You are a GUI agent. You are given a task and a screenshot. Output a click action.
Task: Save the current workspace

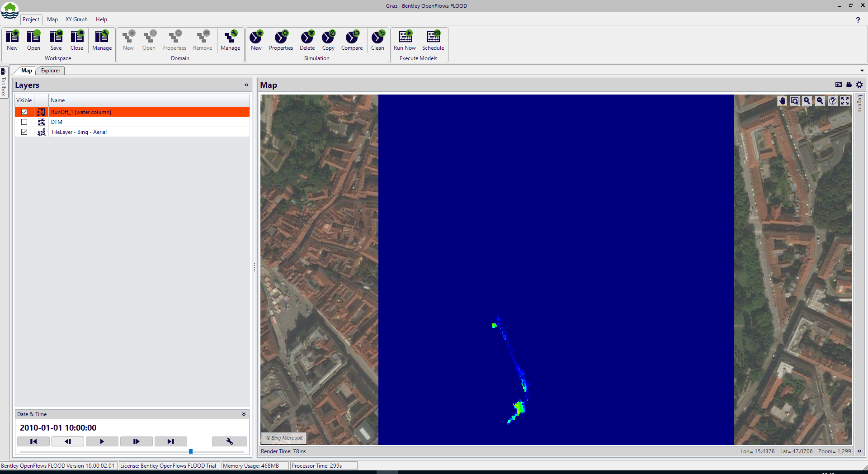pos(56,40)
